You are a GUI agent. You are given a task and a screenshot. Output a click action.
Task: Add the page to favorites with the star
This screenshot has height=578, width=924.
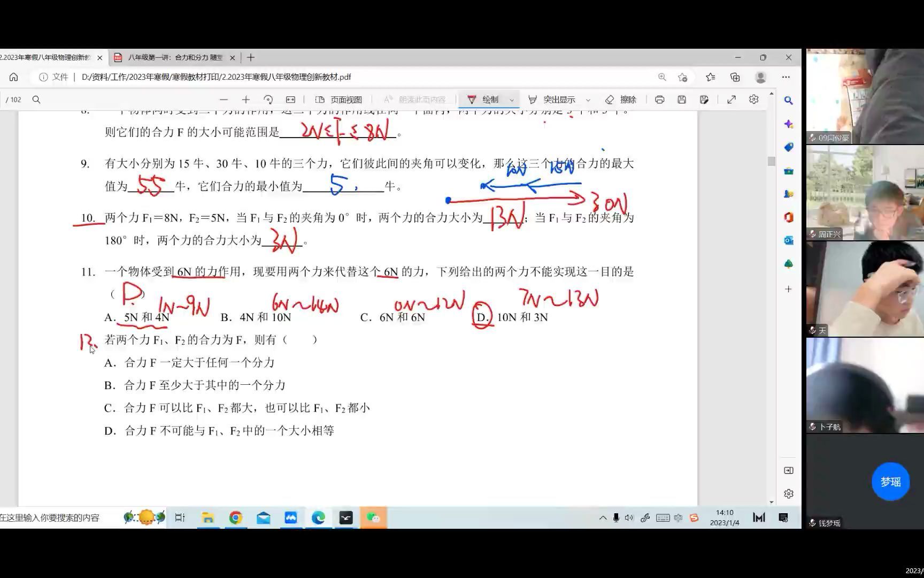click(682, 77)
